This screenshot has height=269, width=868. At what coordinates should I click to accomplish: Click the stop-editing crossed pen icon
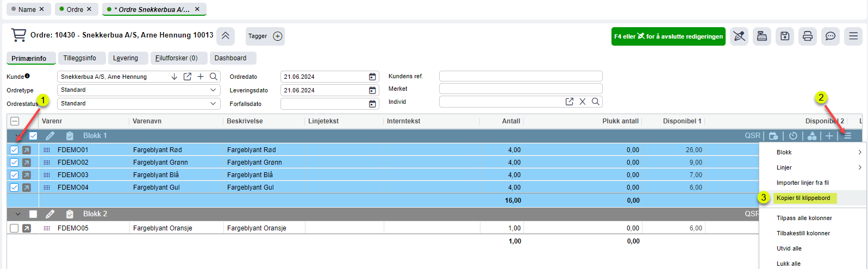[739, 36]
